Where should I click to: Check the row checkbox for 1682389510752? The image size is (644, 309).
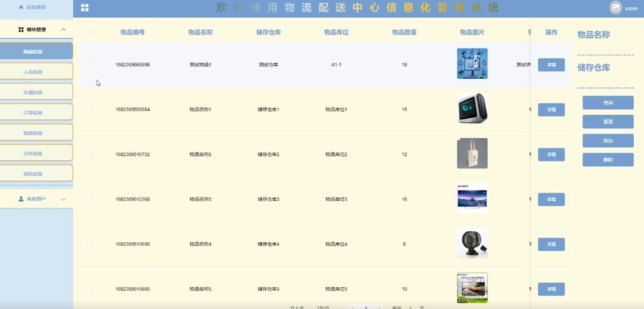point(89,154)
